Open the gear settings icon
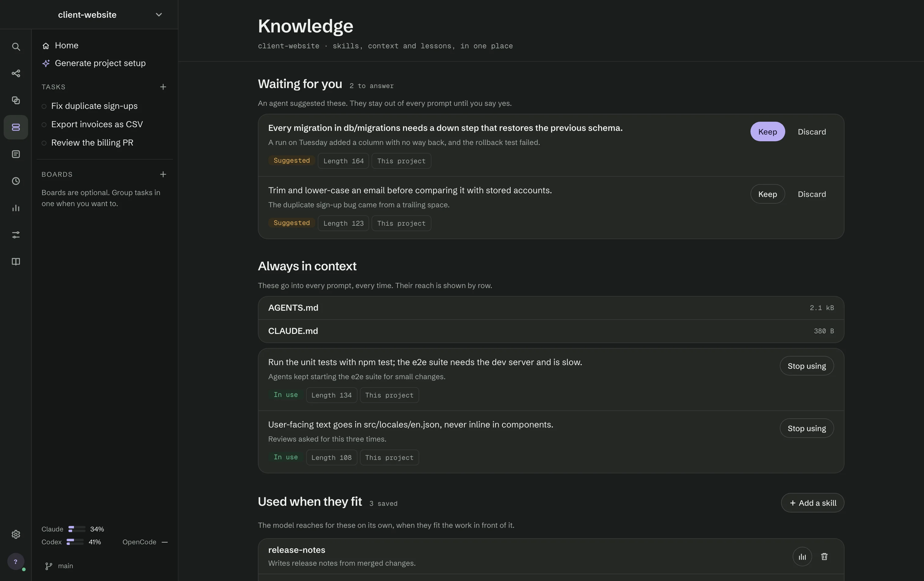Screen dimensions: 924x581 pyautogui.click(x=16, y=534)
